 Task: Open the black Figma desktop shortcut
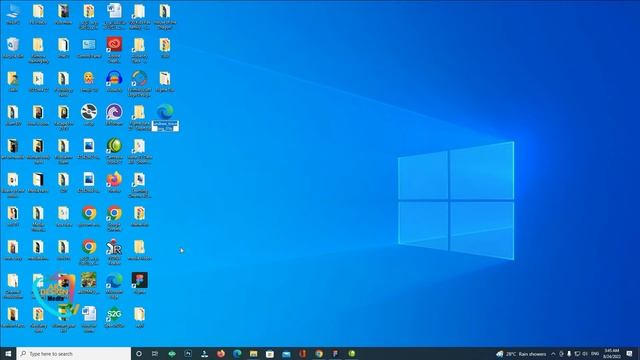(x=139, y=283)
